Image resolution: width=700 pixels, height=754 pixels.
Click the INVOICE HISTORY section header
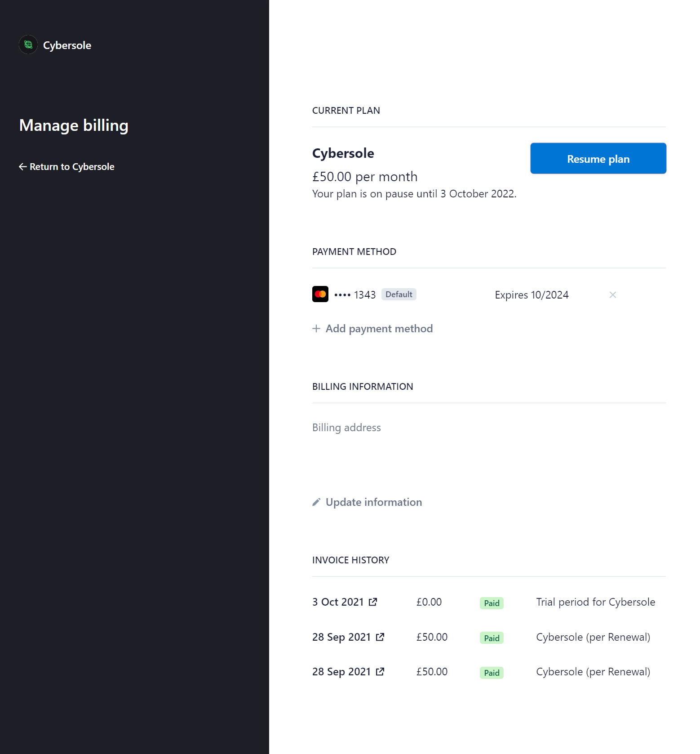coord(350,560)
